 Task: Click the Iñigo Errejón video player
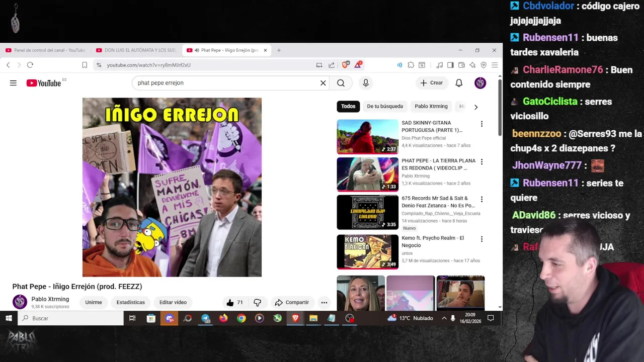172,187
